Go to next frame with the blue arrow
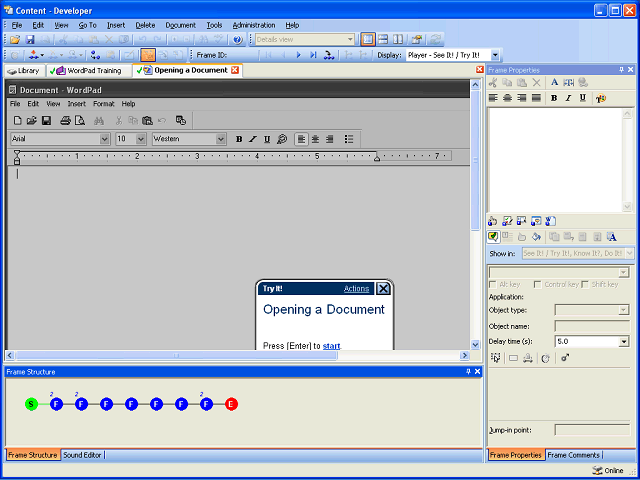The width and height of the screenshot is (640, 480). [298, 55]
